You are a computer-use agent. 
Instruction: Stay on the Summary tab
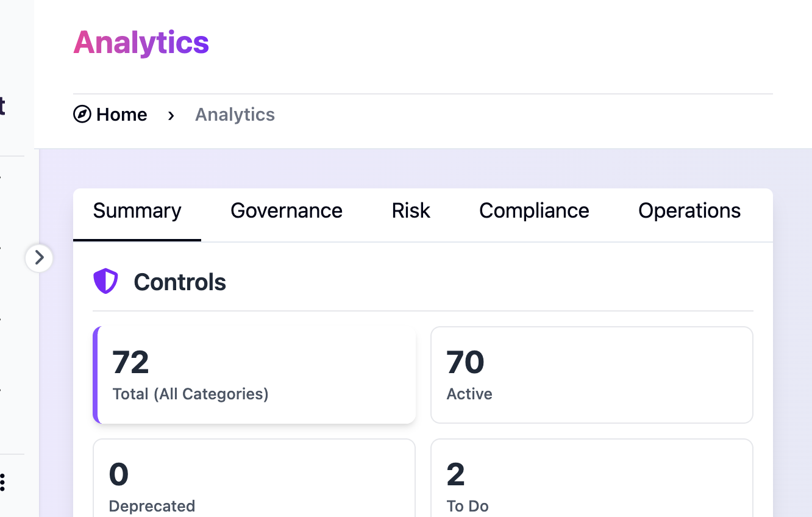[137, 210]
